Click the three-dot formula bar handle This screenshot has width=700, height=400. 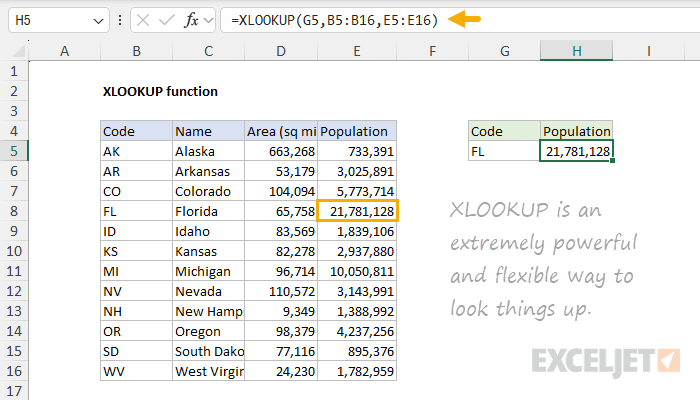[120, 20]
